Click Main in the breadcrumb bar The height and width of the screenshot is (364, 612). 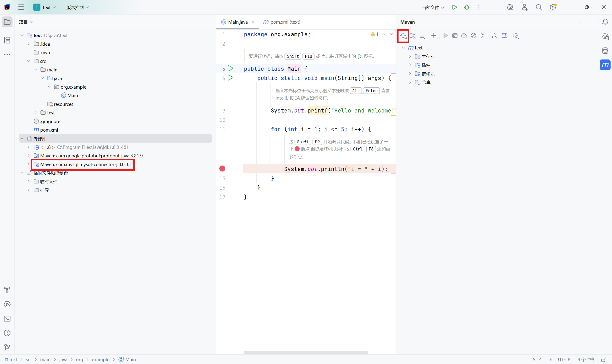[x=127, y=360]
